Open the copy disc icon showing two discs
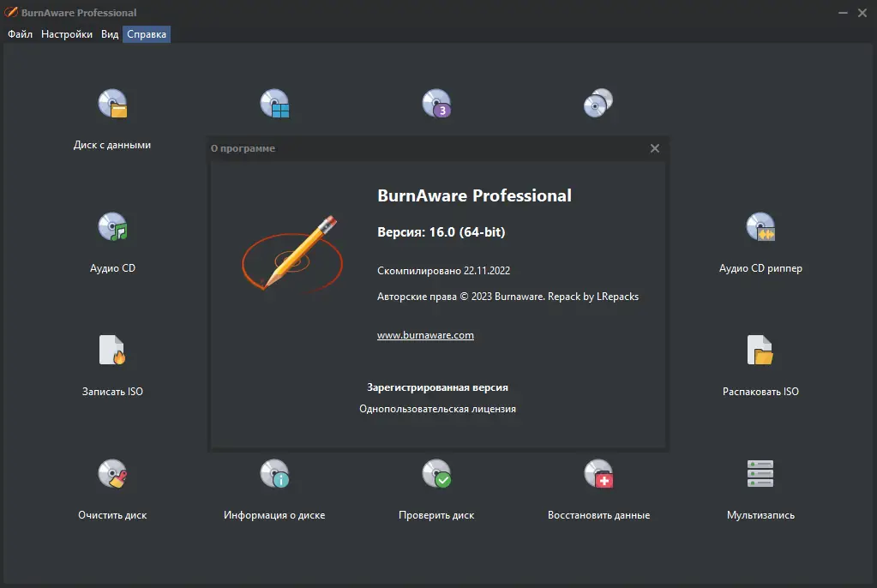 click(598, 103)
